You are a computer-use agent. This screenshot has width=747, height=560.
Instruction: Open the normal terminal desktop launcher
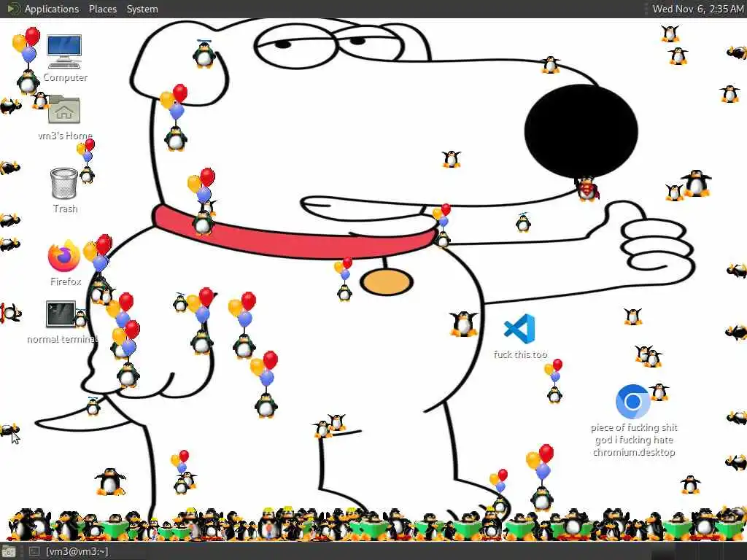click(x=61, y=314)
